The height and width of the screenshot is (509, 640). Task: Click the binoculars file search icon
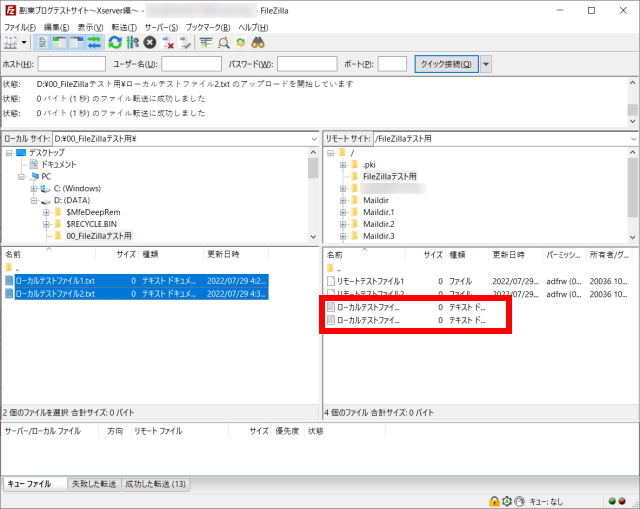click(257, 43)
